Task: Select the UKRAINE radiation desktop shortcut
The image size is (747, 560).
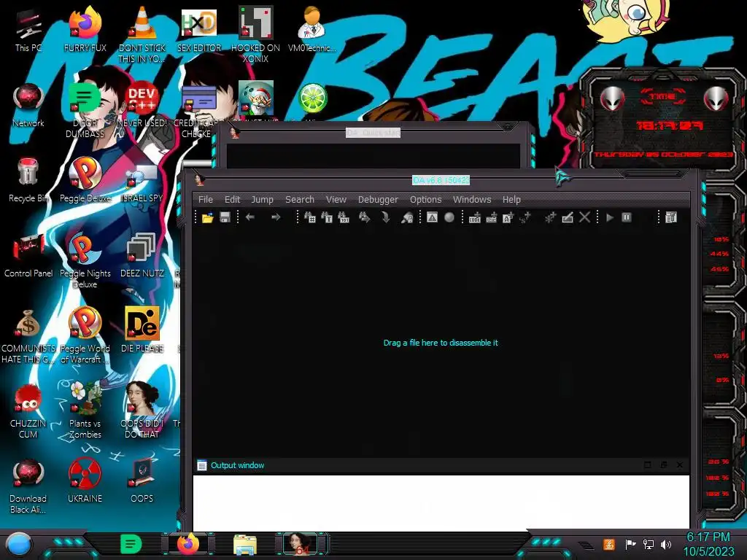Action: pyautogui.click(x=85, y=481)
